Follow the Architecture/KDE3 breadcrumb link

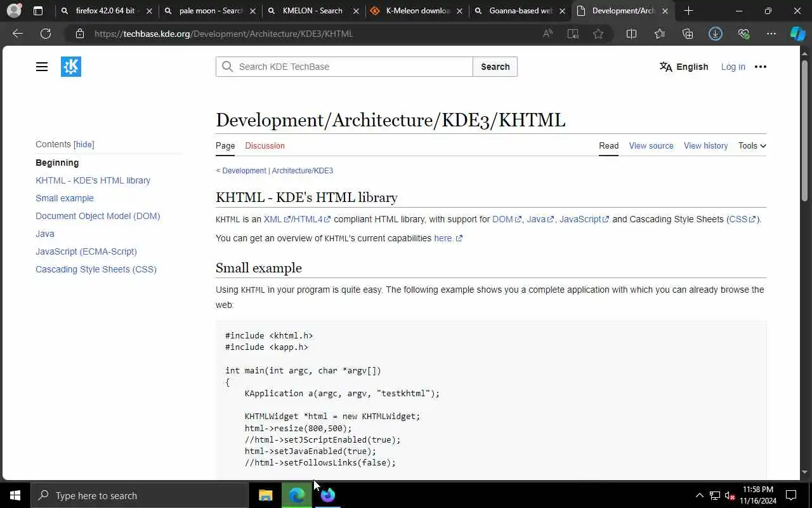click(x=302, y=170)
